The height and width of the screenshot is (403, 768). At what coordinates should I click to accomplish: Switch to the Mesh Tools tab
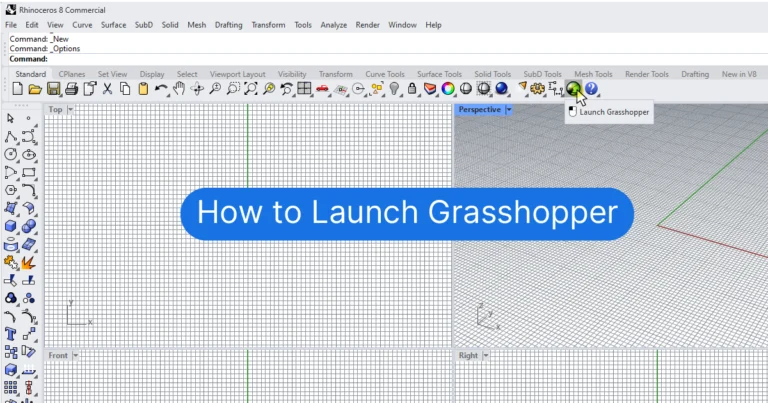[593, 74]
